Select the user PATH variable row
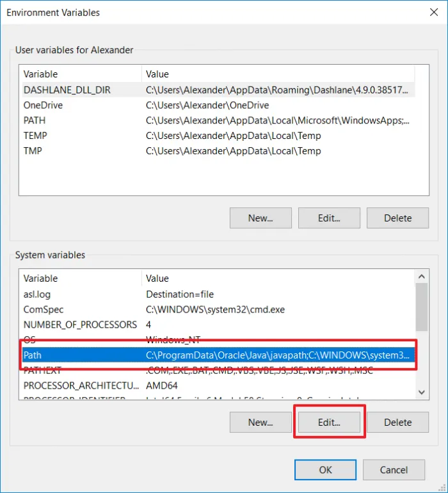Viewport: 448px width, 493px height. click(x=218, y=120)
